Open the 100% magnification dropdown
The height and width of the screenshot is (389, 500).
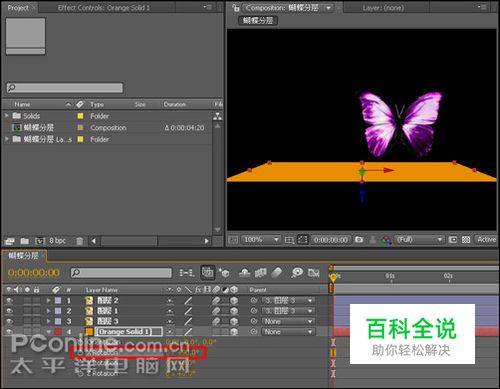[261, 239]
